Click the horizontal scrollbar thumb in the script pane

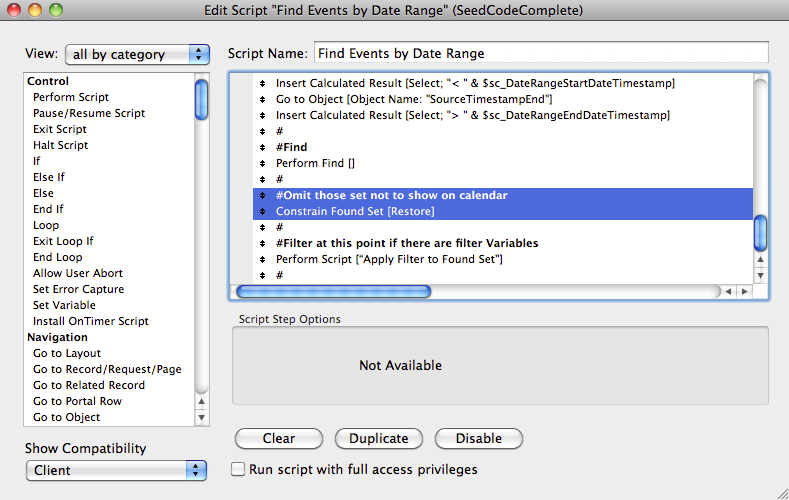coord(332,291)
